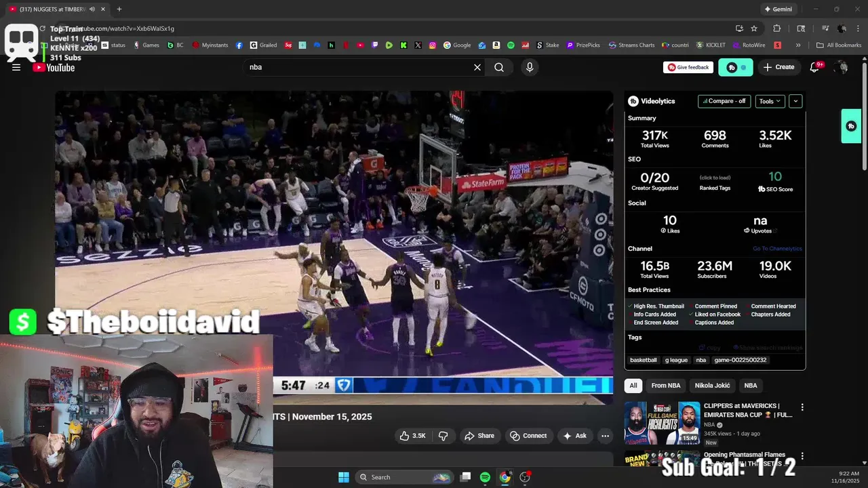Open the X (Twitter) bookmark icon

click(x=418, y=45)
